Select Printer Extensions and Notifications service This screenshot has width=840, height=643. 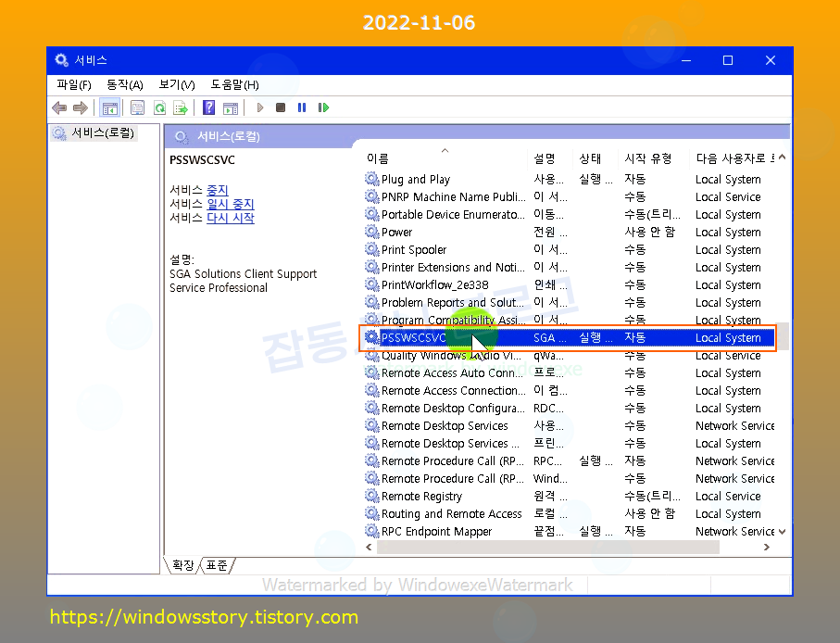pos(569,267)
